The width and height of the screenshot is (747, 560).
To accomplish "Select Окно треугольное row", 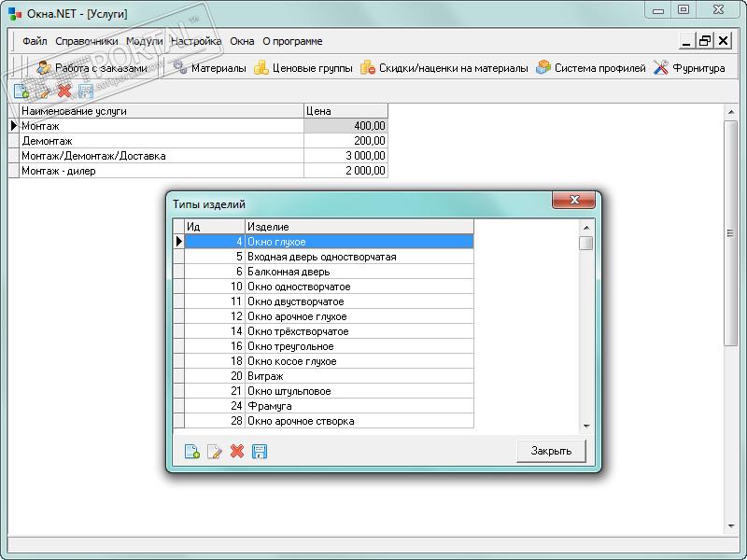I will [323, 346].
